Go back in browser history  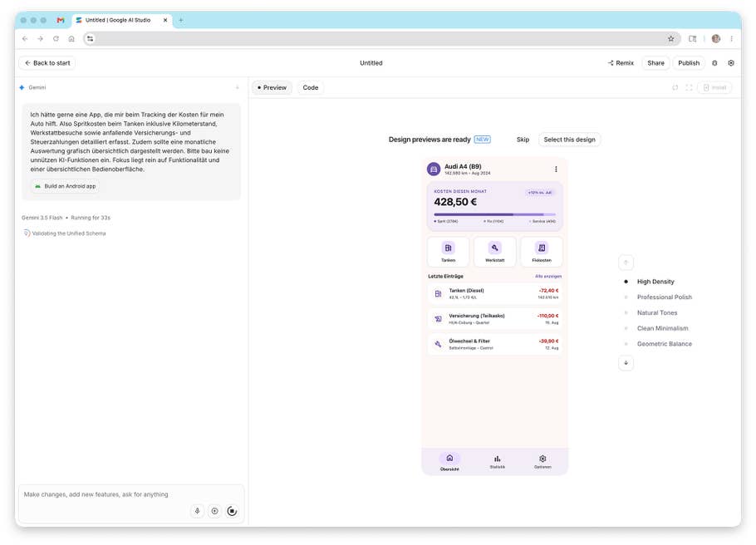25,38
